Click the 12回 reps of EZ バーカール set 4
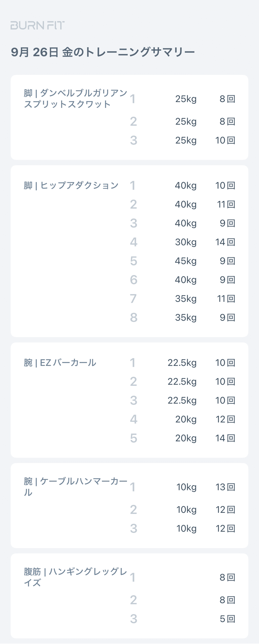This screenshot has height=644, width=259. point(225,419)
